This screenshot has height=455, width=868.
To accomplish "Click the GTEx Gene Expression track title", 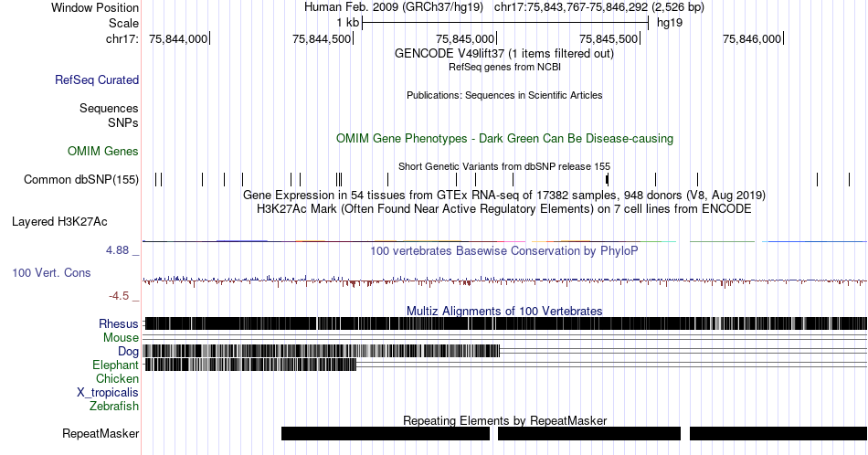I will click(x=504, y=195).
